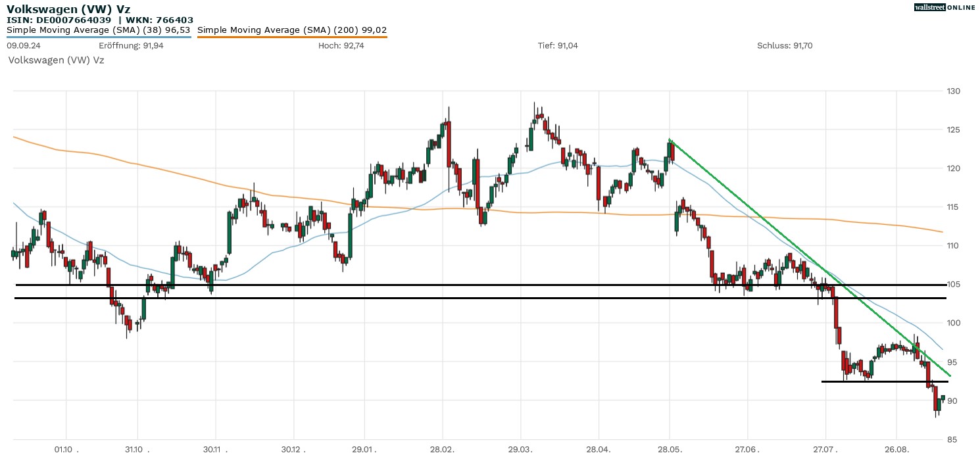Click the 115 price axis label
This screenshot has width=980, height=453.
pos(953,207)
